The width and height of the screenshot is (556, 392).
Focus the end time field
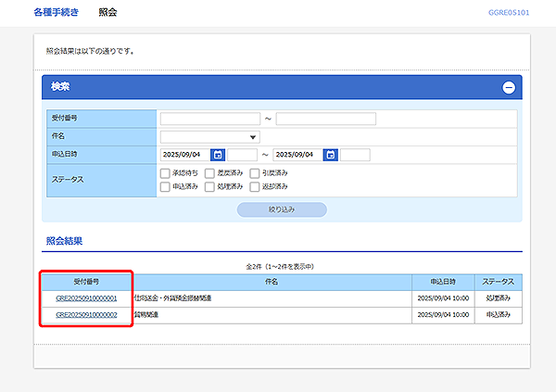pyautogui.click(x=355, y=155)
